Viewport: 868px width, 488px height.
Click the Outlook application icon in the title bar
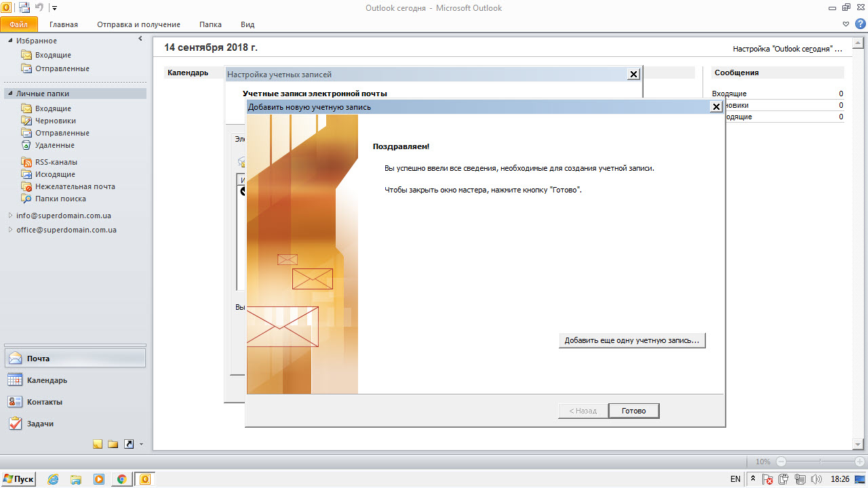pos(6,7)
